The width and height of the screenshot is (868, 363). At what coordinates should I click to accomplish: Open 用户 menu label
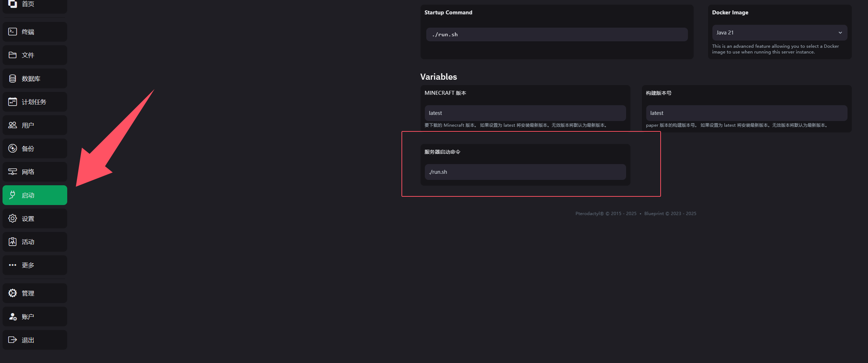click(28, 125)
